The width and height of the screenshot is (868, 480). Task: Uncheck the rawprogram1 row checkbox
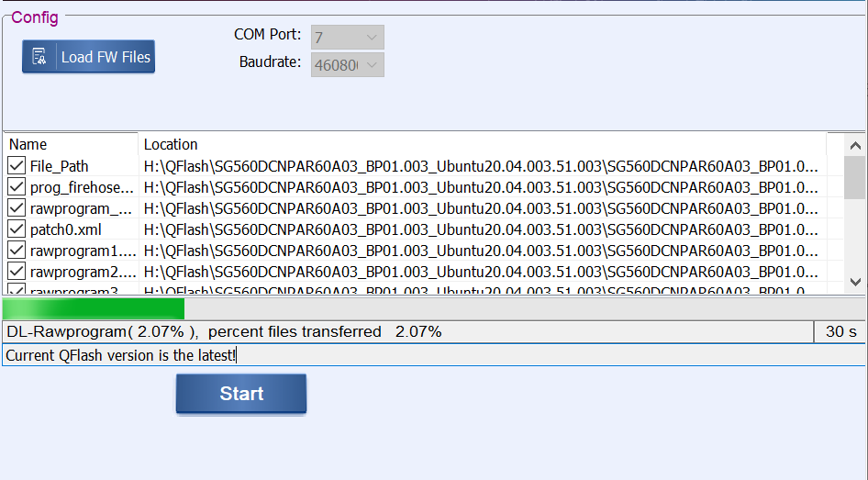(x=17, y=251)
